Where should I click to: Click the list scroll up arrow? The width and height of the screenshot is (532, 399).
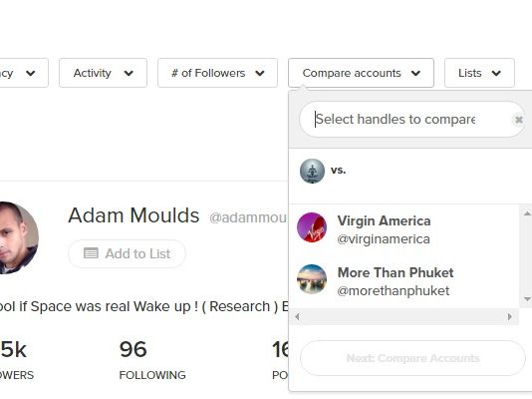click(527, 213)
